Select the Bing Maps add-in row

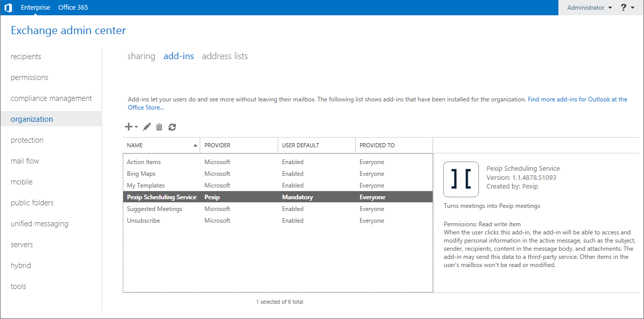(141, 174)
